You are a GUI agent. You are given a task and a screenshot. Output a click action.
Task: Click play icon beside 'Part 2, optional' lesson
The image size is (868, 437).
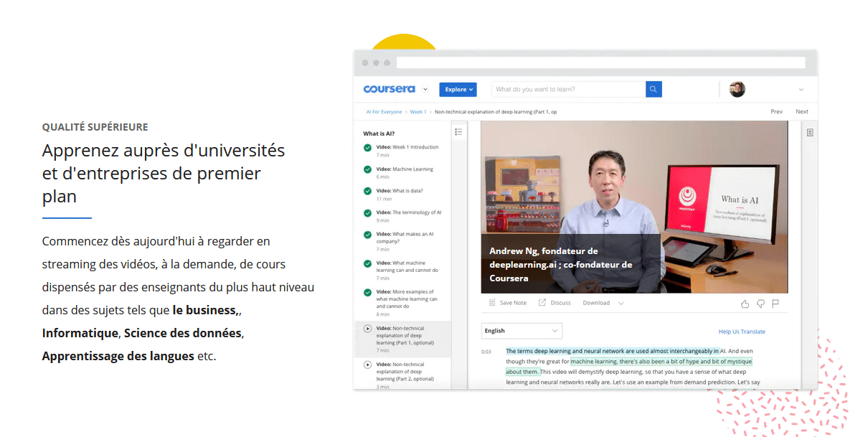tap(367, 365)
